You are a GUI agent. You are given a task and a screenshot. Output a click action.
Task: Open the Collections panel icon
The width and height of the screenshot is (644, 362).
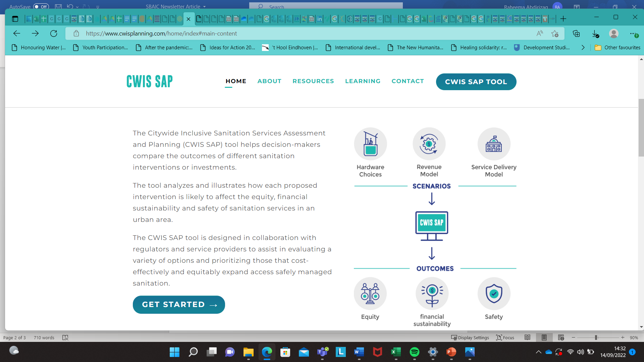tap(576, 34)
